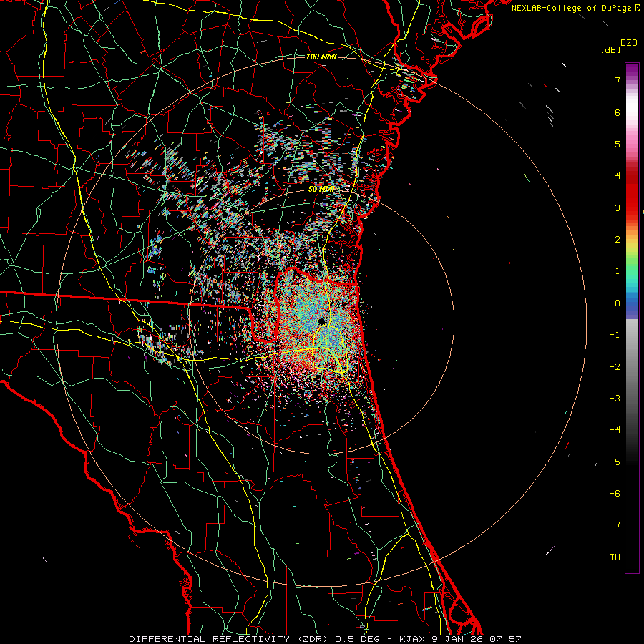
Task: Select the -6 value on color scale
Action: pos(615,494)
